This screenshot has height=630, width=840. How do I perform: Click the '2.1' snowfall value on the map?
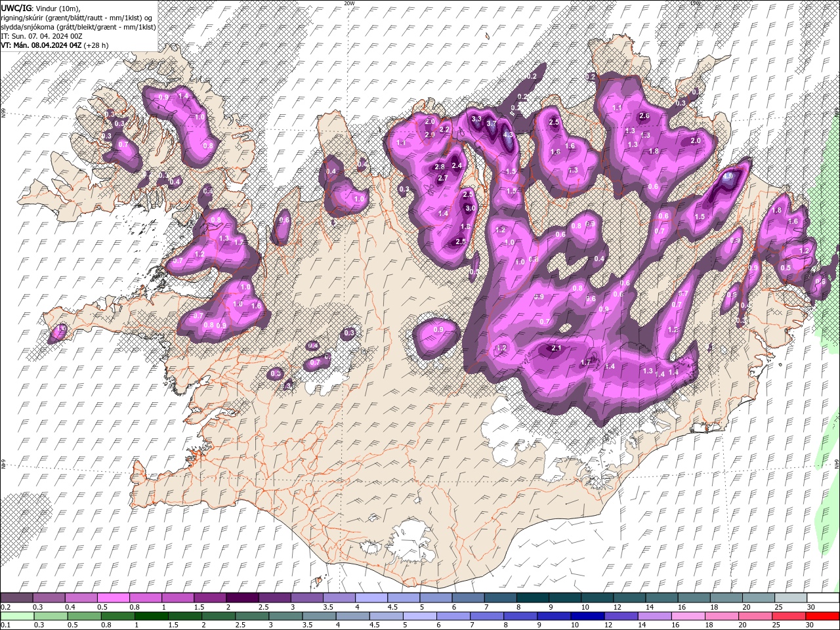pos(556,348)
